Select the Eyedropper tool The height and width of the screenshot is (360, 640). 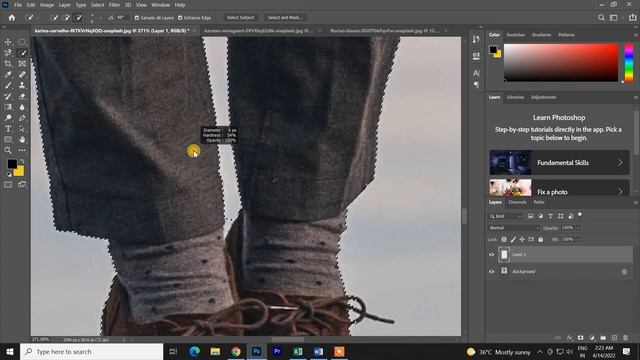[x=8, y=74]
